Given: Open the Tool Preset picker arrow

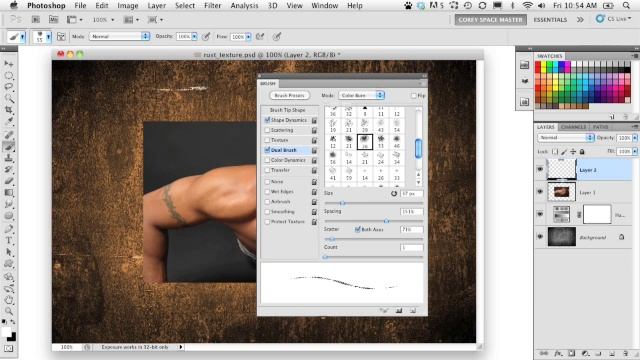Looking at the screenshot, I should tap(22, 37).
